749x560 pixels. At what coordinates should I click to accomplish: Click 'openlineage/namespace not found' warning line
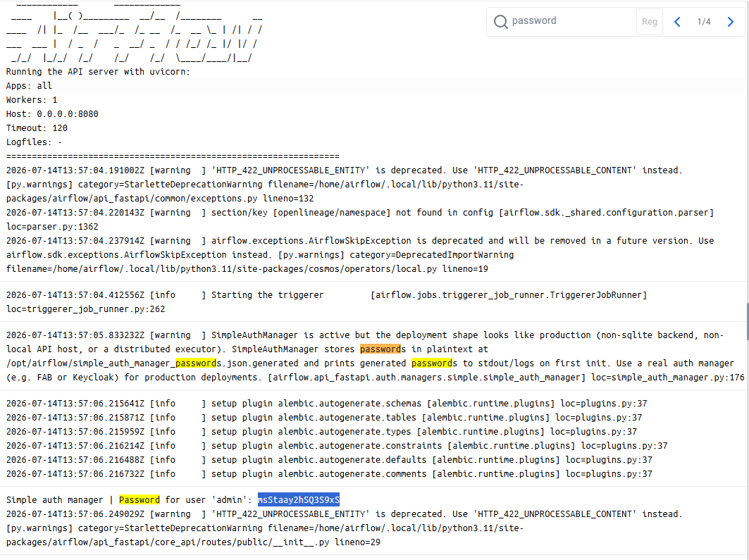click(359, 213)
